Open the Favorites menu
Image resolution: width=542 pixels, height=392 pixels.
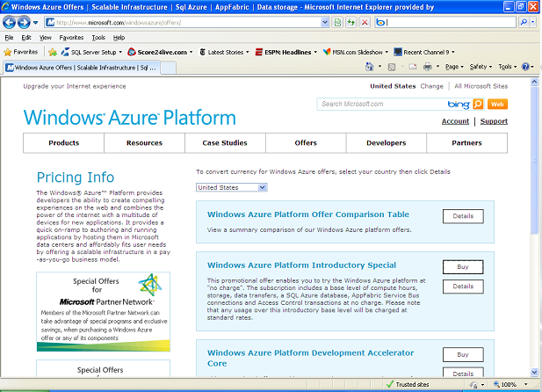tap(71, 38)
